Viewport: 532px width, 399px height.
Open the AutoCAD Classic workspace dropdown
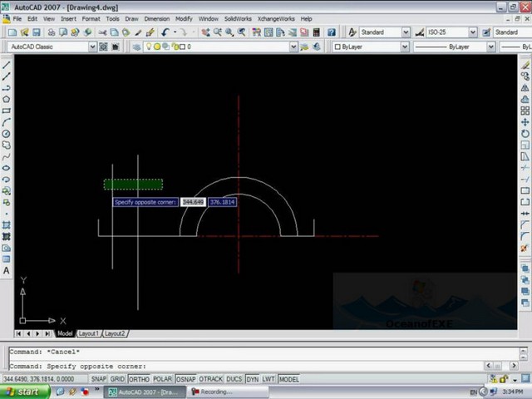tap(92, 47)
